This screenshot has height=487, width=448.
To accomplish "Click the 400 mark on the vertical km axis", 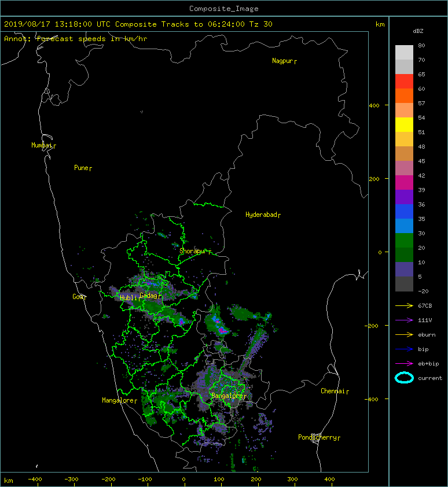I will pos(374,105).
